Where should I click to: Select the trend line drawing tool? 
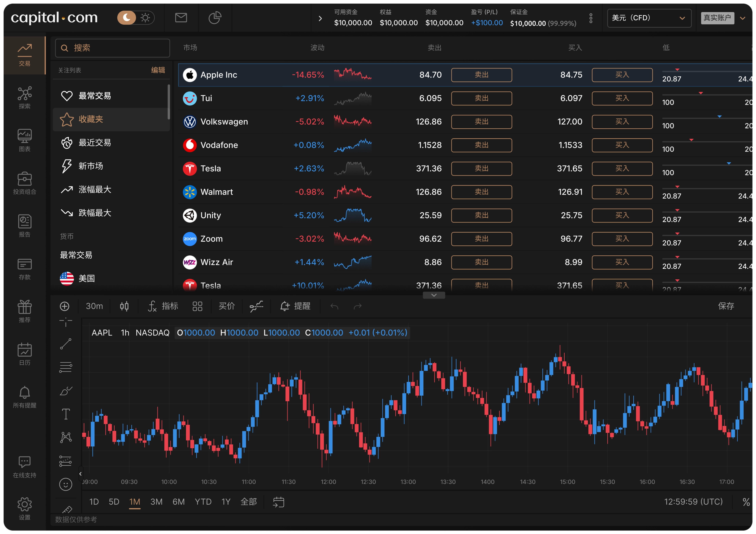point(66,344)
